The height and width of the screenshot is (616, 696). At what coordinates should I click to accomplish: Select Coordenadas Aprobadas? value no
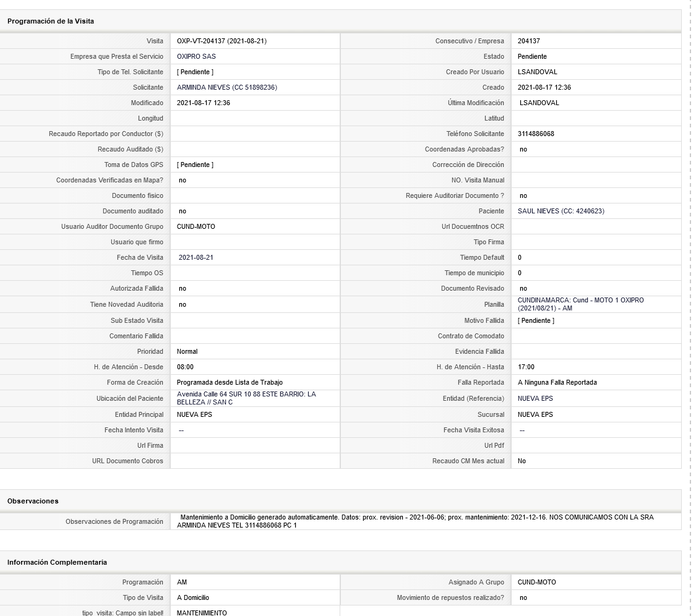tap(523, 150)
